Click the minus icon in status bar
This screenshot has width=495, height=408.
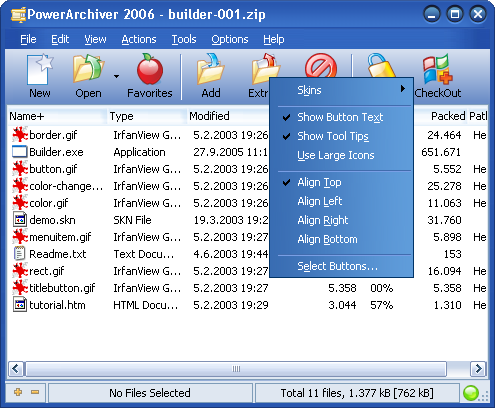[35, 392]
